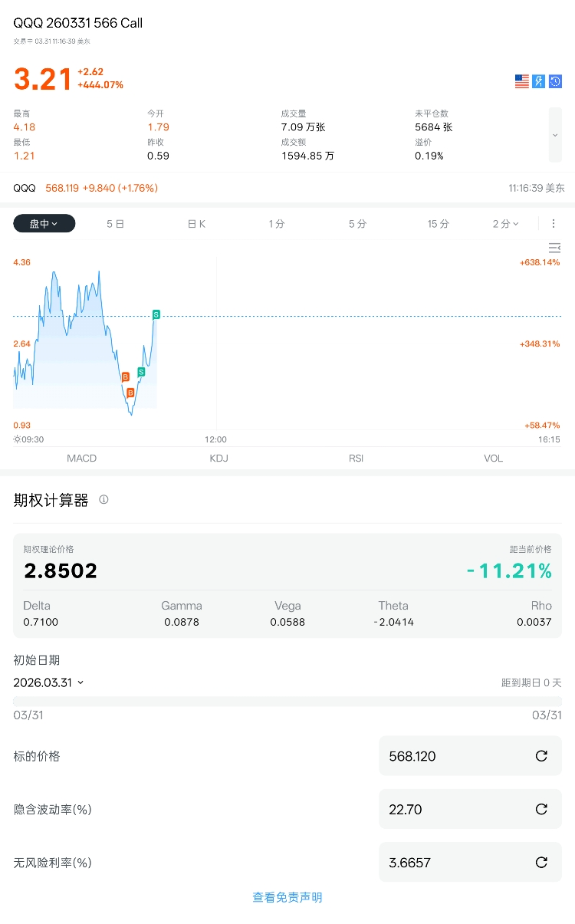
Task: Click the blue lightning bolt icon
Action: [x=539, y=81]
